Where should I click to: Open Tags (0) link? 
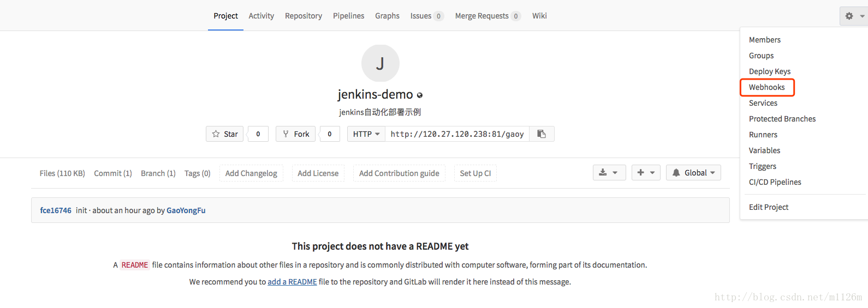(197, 173)
